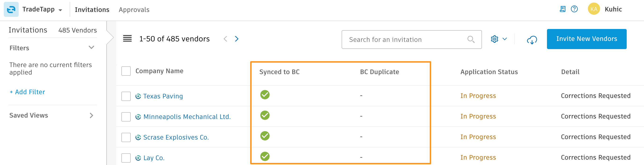Click the search magnifier icon

[x=471, y=39]
